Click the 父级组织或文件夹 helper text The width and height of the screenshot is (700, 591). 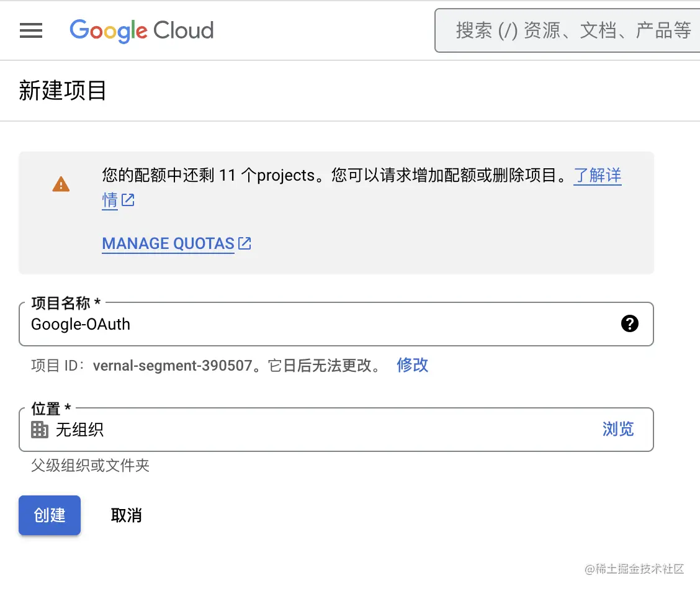(91, 466)
